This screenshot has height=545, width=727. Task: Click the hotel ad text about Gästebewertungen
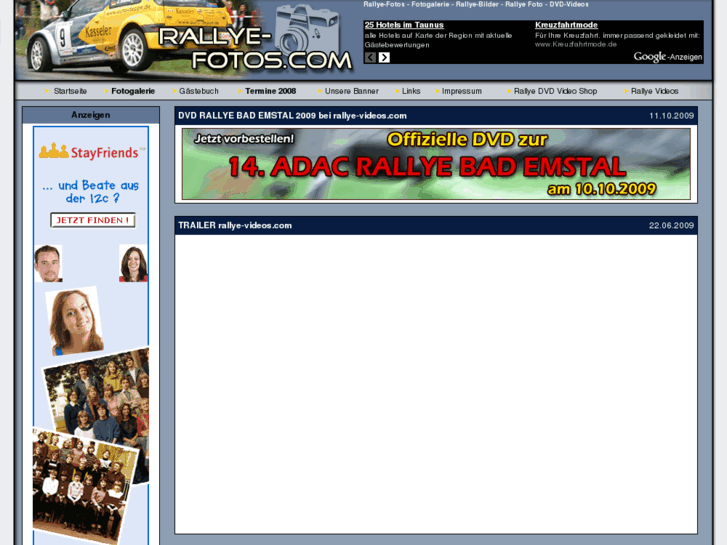pos(438,40)
